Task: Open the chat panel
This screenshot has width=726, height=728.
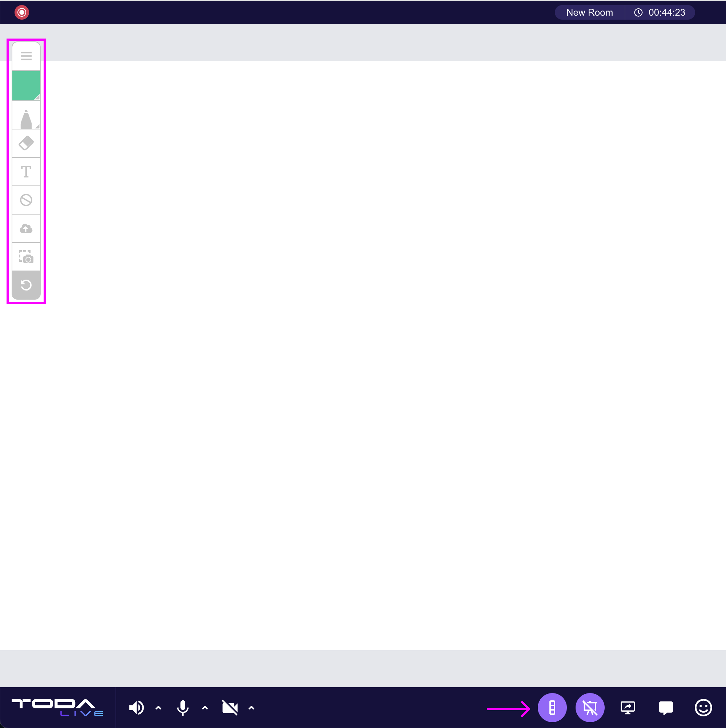Action: pyautogui.click(x=666, y=708)
